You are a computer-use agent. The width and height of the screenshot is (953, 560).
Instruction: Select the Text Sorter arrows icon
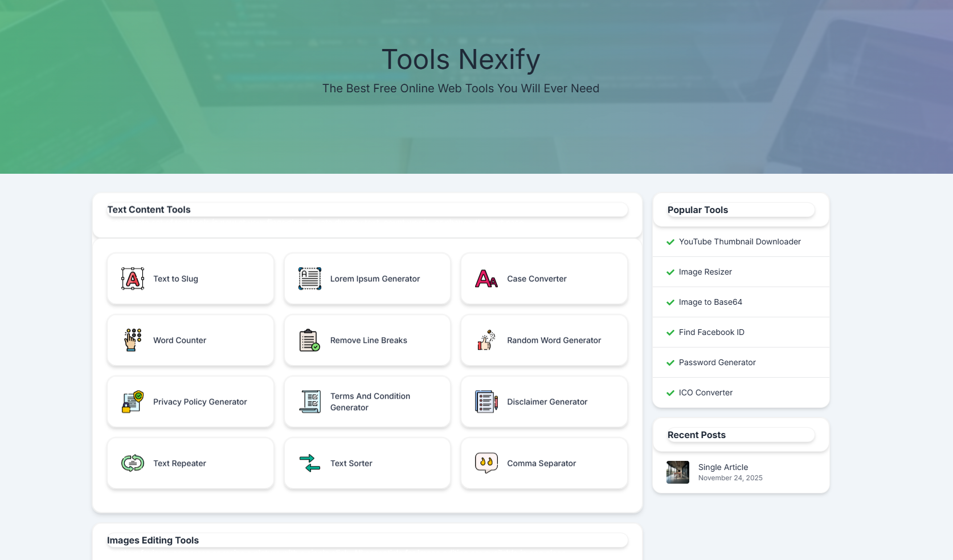[309, 463]
